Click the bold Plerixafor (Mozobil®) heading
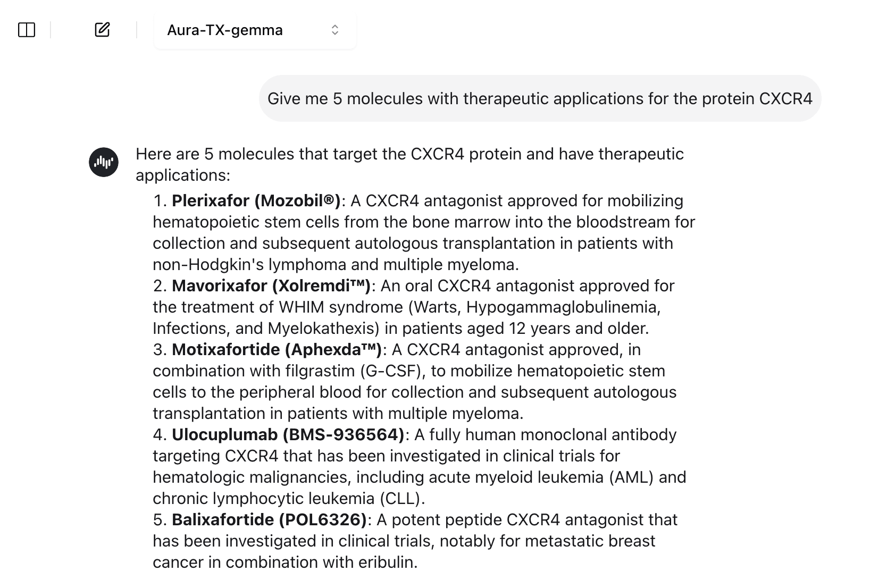Viewport: 870px width, 588px height. tap(256, 201)
